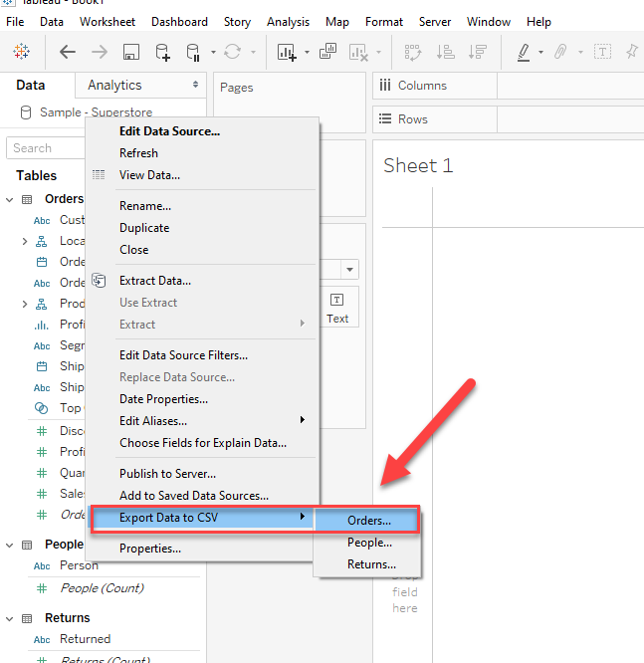
Task: Click the Sort Ascending icon
Action: (x=445, y=52)
